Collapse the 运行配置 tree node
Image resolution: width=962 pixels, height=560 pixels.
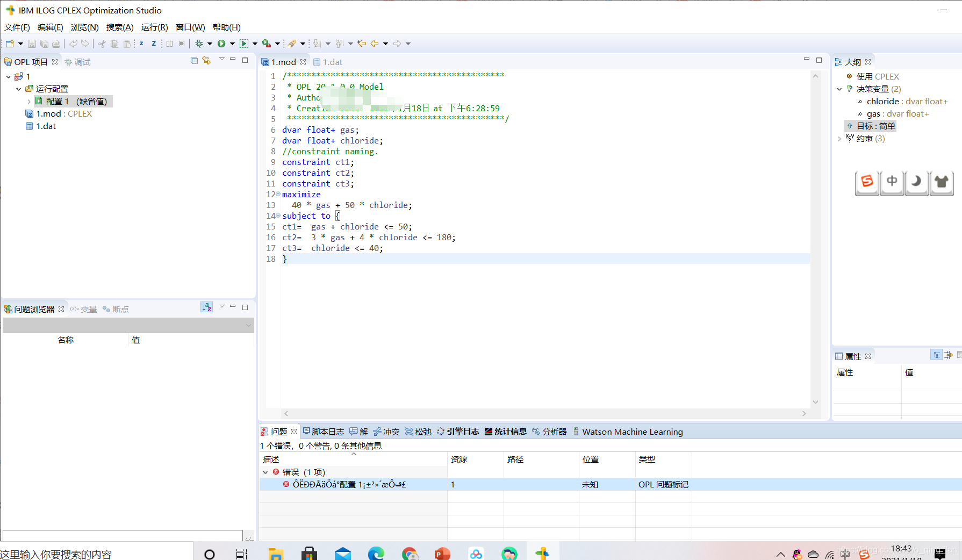coord(19,89)
